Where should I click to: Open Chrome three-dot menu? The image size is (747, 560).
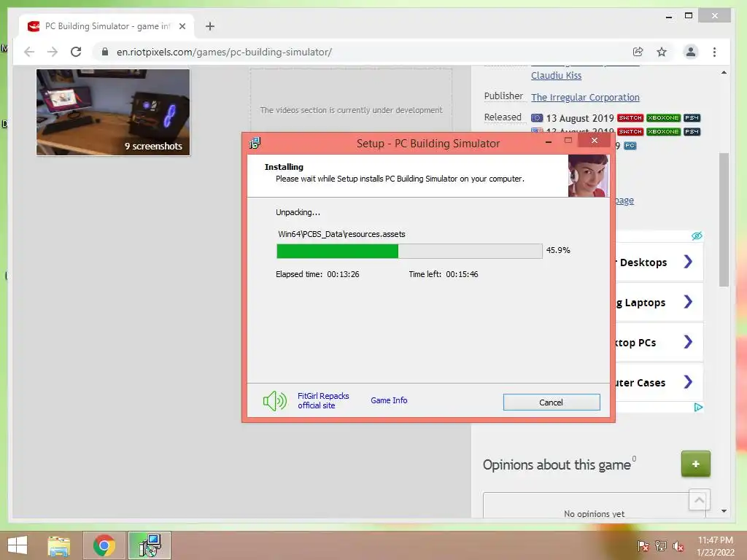click(714, 52)
